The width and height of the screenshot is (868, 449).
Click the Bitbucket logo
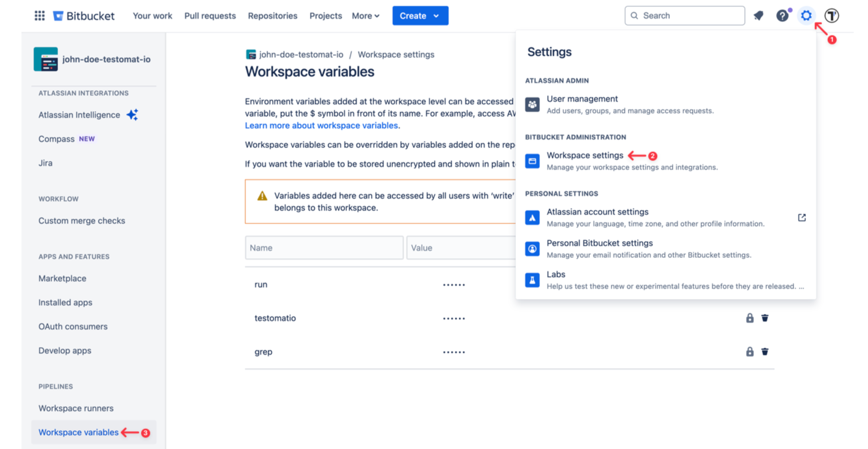(84, 16)
